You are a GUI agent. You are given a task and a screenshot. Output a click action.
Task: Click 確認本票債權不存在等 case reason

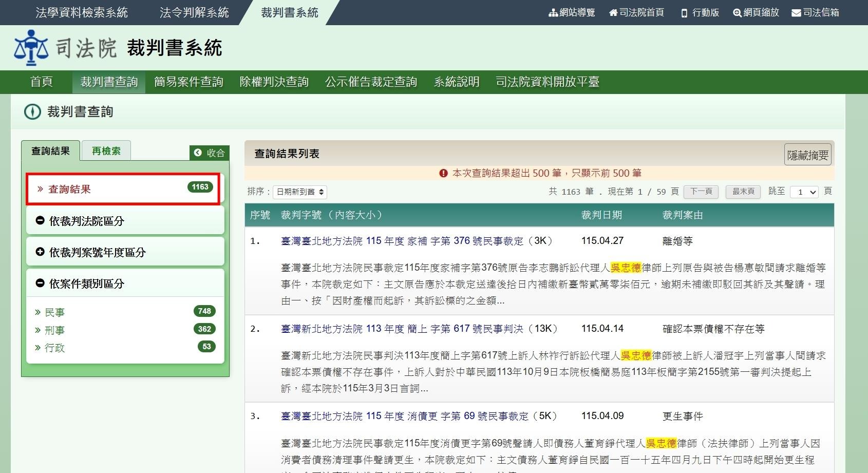[713, 329]
